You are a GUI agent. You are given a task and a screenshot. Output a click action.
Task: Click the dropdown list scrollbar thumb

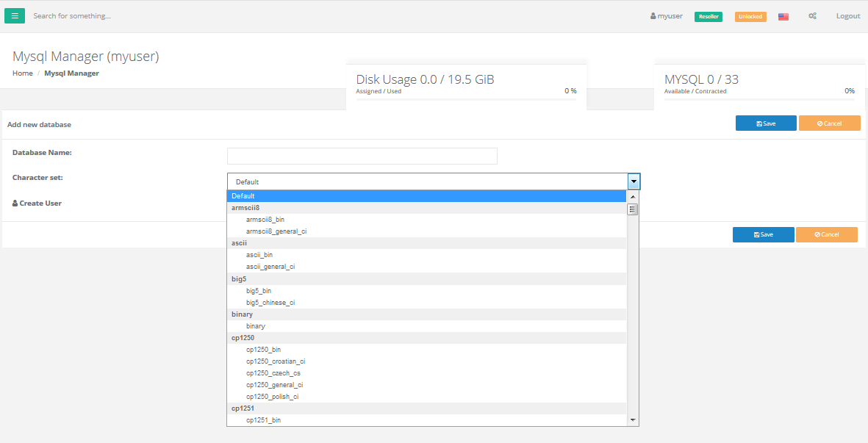pos(633,209)
